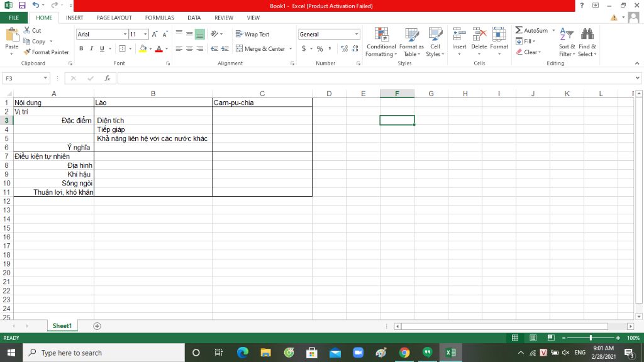Switch to the REVIEW tab
Viewport: 644px width, 362px height.
(x=223, y=18)
